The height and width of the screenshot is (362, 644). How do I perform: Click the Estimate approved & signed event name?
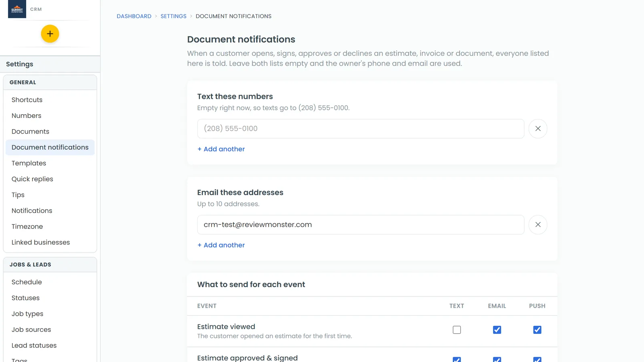point(248,358)
